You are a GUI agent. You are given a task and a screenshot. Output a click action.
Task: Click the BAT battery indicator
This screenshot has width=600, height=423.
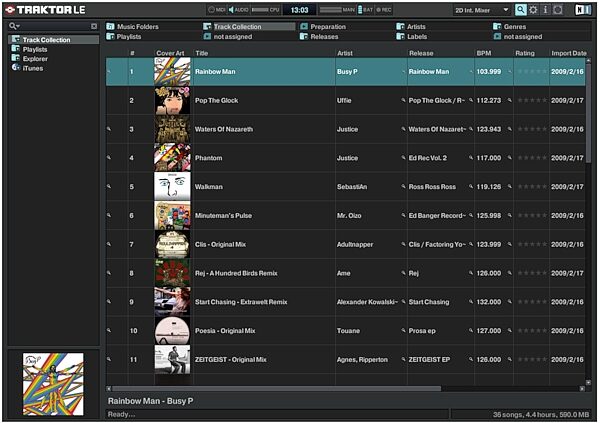[365, 10]
